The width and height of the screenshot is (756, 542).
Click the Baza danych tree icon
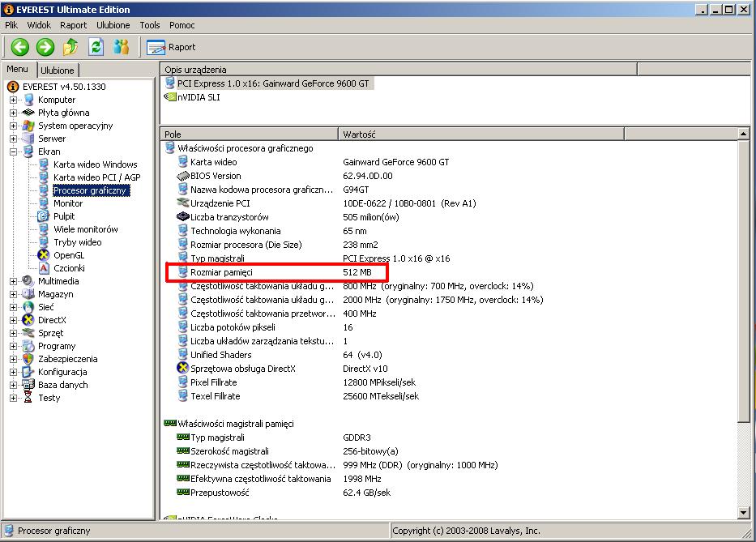point(28,385)
